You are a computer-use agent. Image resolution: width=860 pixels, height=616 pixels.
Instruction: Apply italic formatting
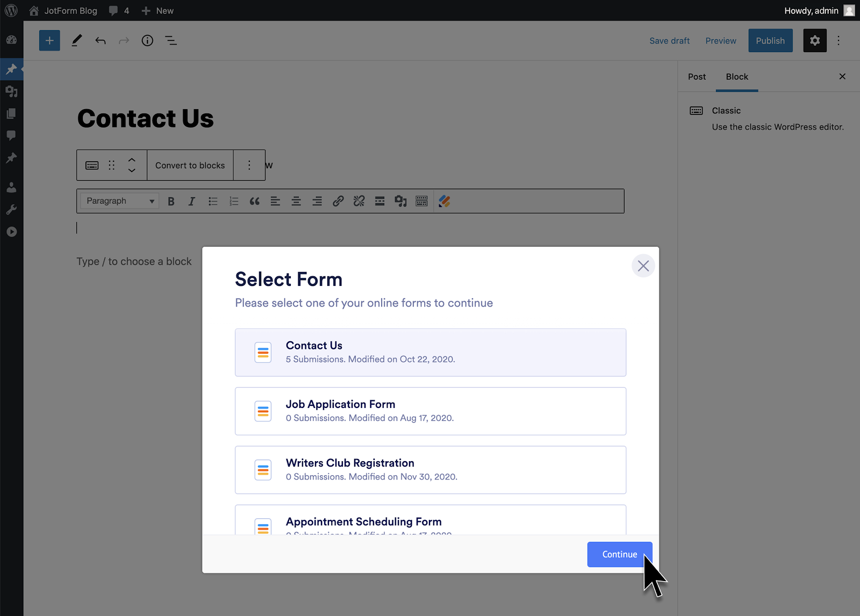[x=191, y=201]
